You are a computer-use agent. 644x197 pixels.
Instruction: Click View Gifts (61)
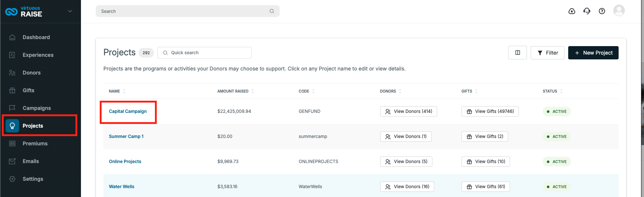(x=486, y=187)
